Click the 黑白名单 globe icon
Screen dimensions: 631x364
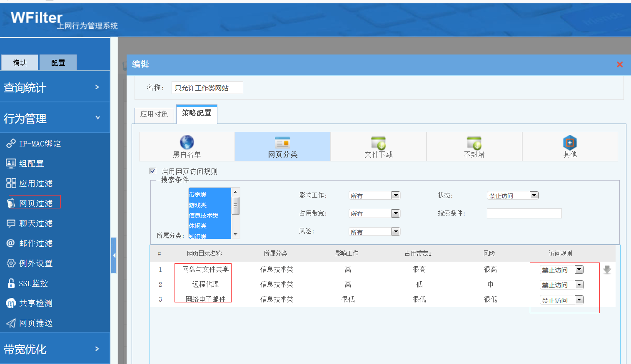coord(187,142)
